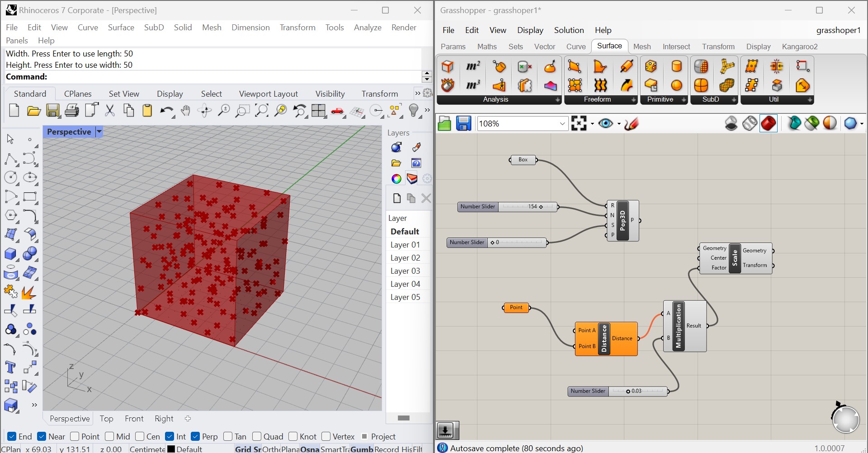The width and height of the screenshot is (868, 453).
Task: Click the New file icon in Rhino toolbar
Action: click(14, 111)
